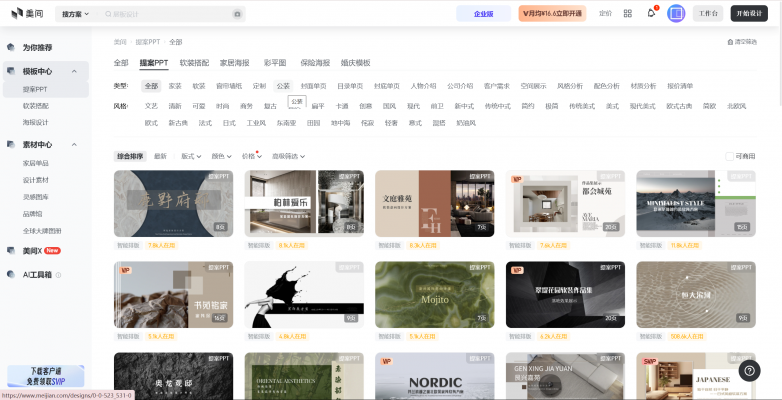782x400 pixels.
Task: Click the 模板中心 sidebar icon
Action: coord(11,71)
